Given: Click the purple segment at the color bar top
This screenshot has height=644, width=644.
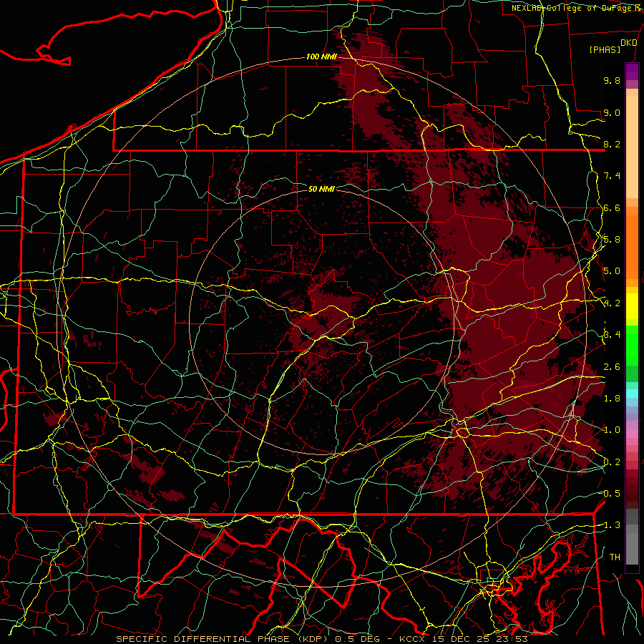Looking at the screenshot, I should [x=632, y=72].
